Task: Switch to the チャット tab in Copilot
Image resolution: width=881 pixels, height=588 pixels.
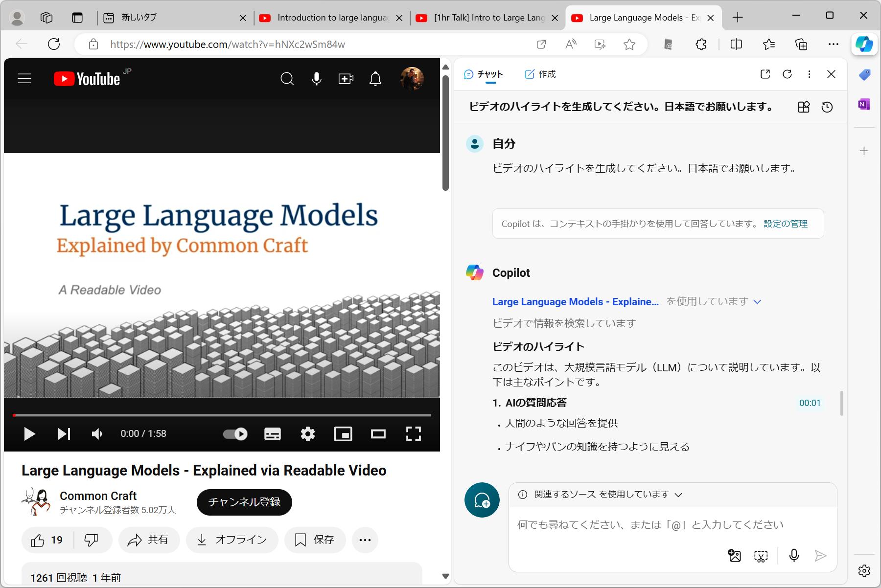Action: [483, 74]
